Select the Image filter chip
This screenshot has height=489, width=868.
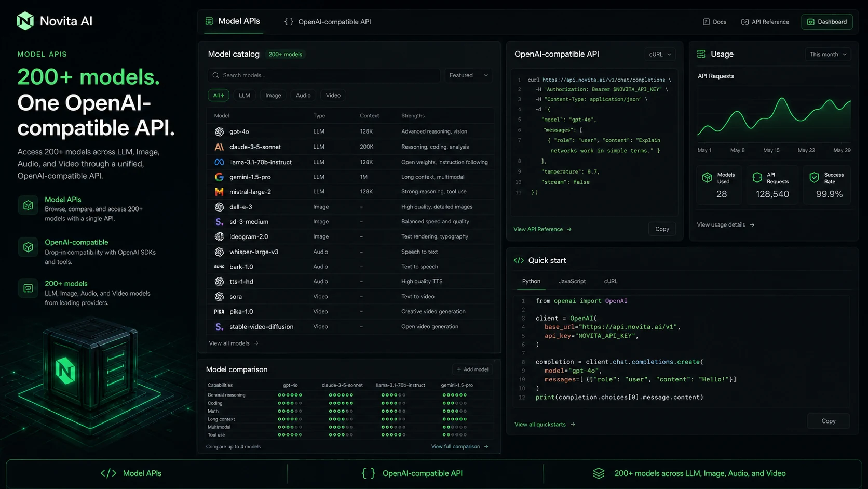273,95
